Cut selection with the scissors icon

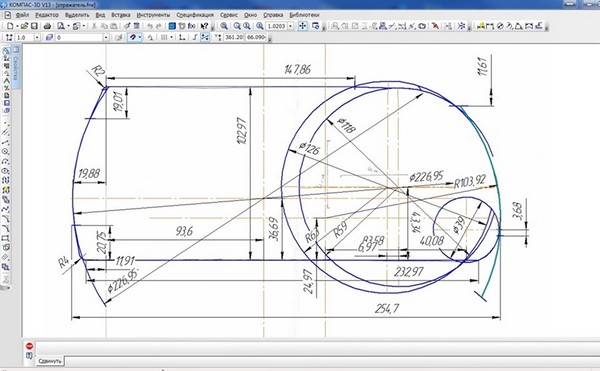(x=94, y=26)
